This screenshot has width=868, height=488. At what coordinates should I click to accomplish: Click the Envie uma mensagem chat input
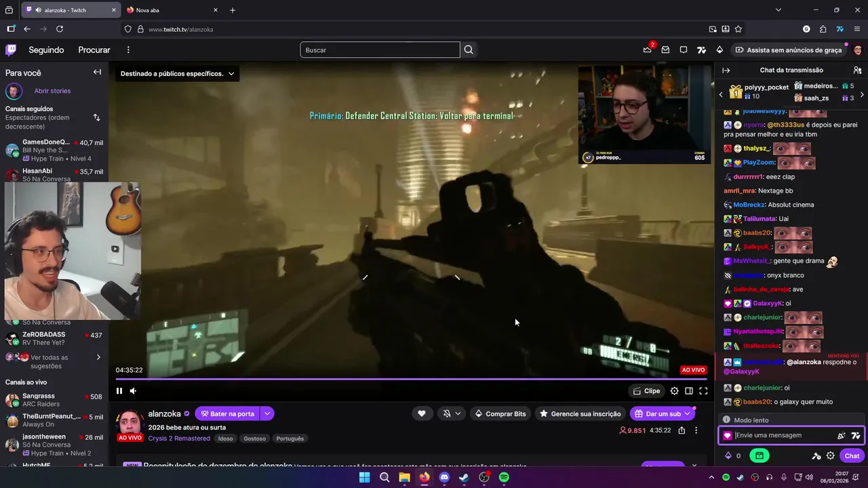point(783,435)
